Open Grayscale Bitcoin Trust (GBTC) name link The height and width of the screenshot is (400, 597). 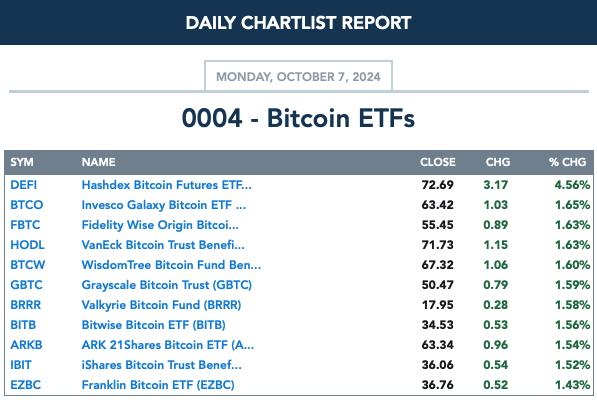[x=167, y=285]
